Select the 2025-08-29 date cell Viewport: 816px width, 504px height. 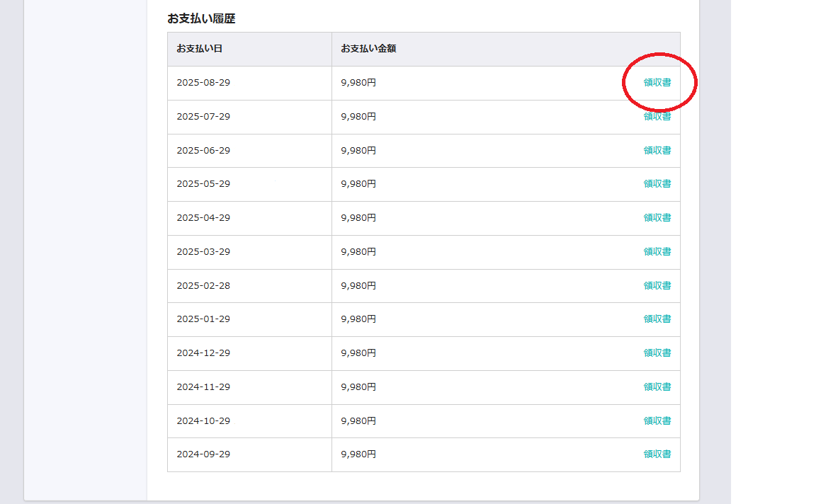coord(203,83)
